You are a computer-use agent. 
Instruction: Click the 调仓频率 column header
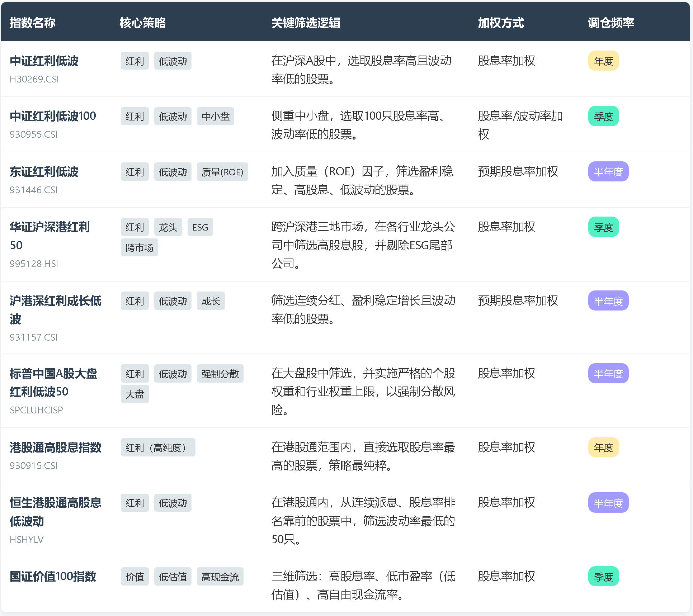click(610, 23)
